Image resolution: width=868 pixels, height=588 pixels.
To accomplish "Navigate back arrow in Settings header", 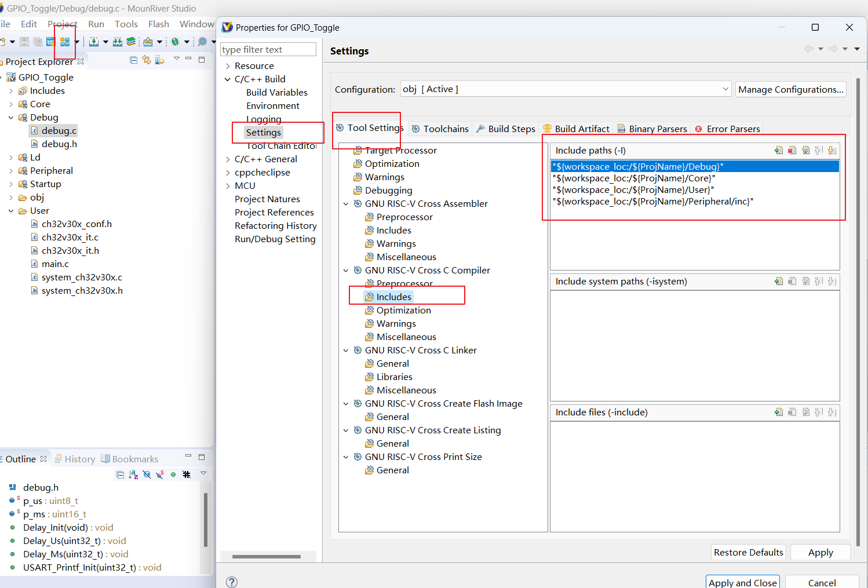I will click(x=809, y=49).
